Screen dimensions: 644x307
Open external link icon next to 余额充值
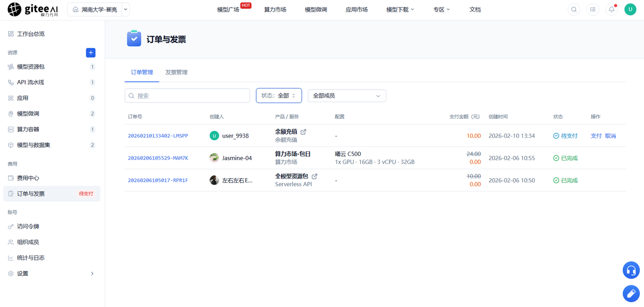pos(303,132)
